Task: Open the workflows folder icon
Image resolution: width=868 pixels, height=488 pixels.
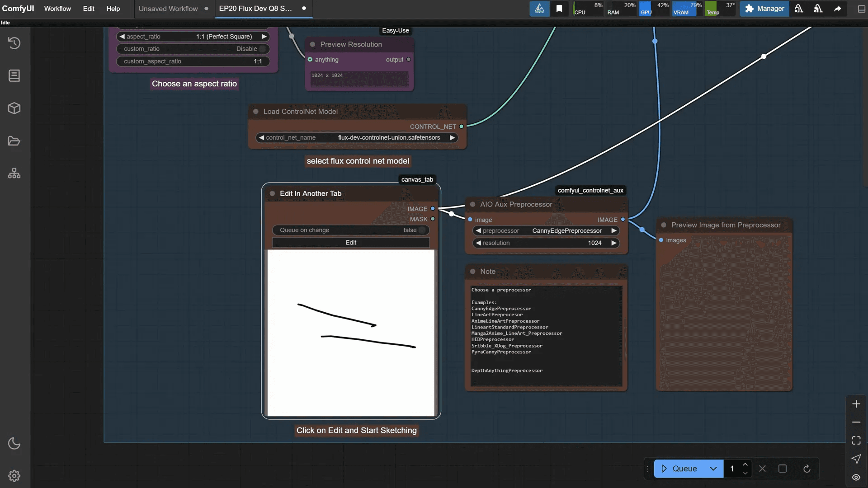Action: point(14,141)
